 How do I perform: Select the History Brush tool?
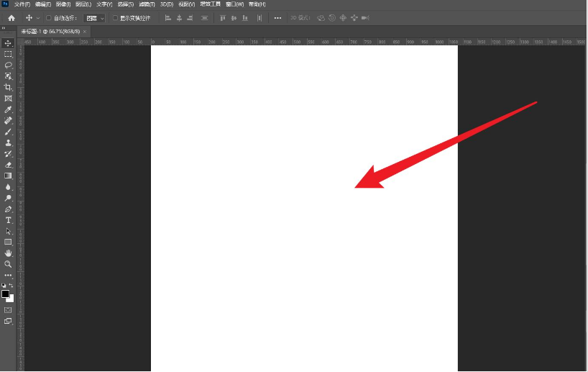[x=8, y=154]
